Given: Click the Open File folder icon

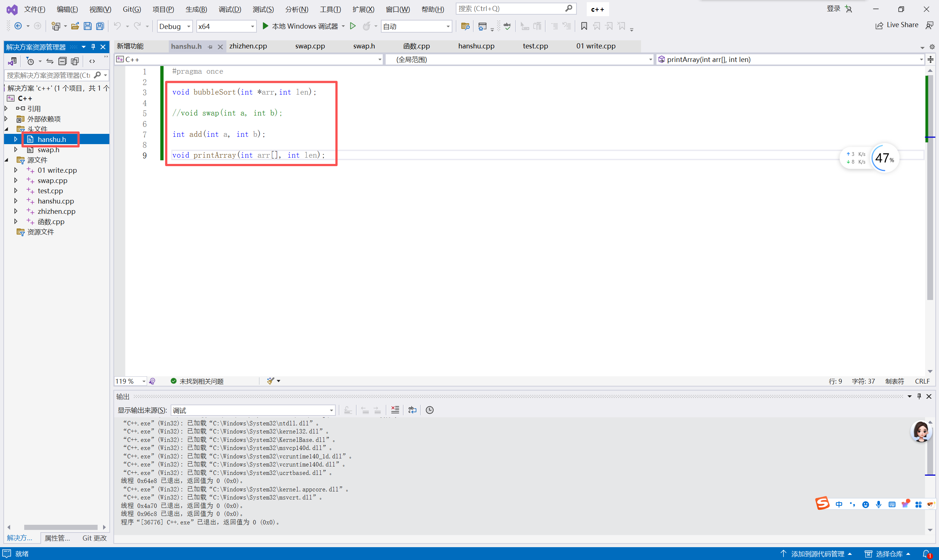Looking at the screenshot, I should [x=75, y=26].
